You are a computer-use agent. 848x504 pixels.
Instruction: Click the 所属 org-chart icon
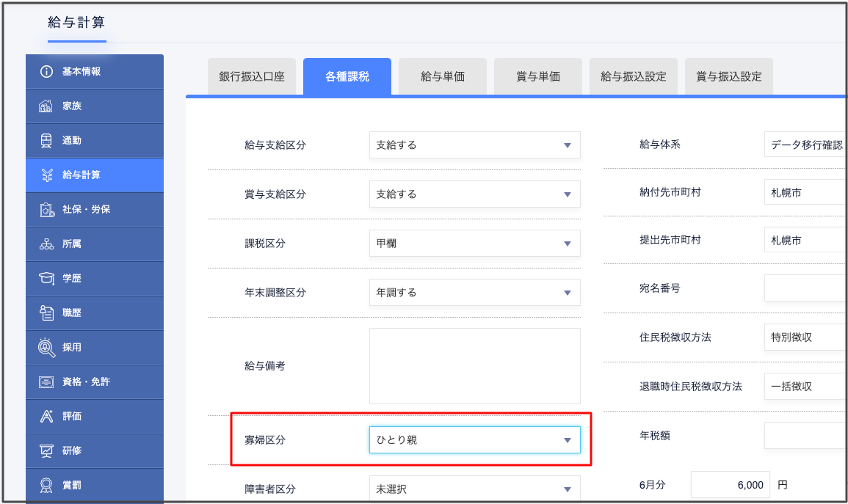pyautogui.click(x=47, y=244)
